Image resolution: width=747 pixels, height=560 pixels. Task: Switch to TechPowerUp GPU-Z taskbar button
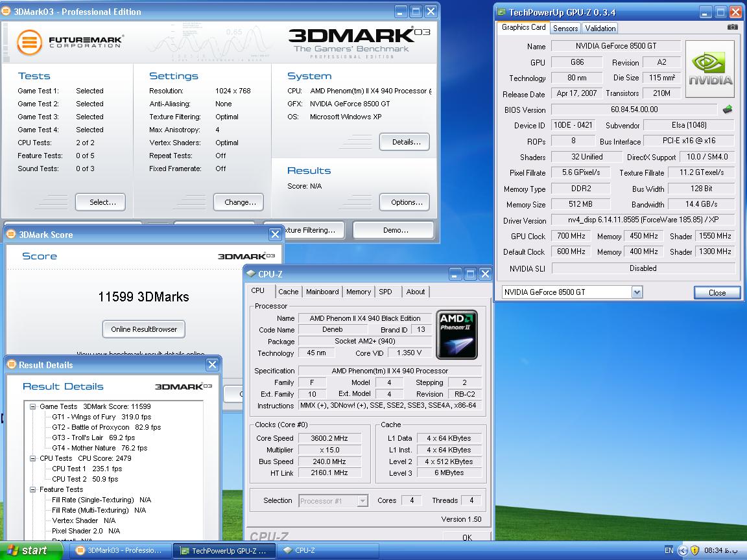point(224,551)
